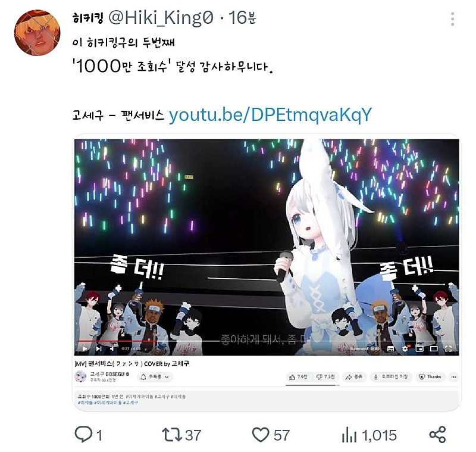The width and height of the screenshot is (476, 452).
Task: Play the video with the play button
Action: (x=84, y=348)
